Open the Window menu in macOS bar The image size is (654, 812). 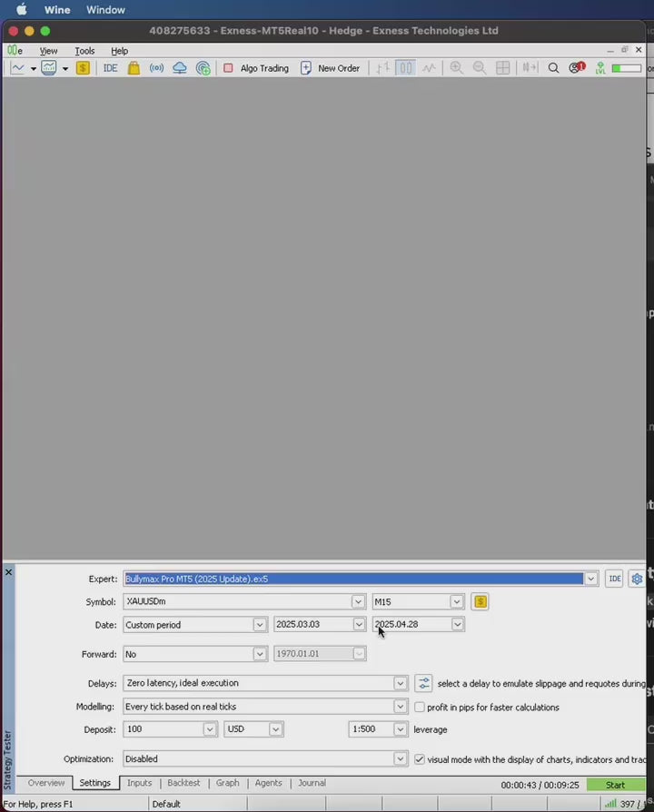click(x=106, y=10)
